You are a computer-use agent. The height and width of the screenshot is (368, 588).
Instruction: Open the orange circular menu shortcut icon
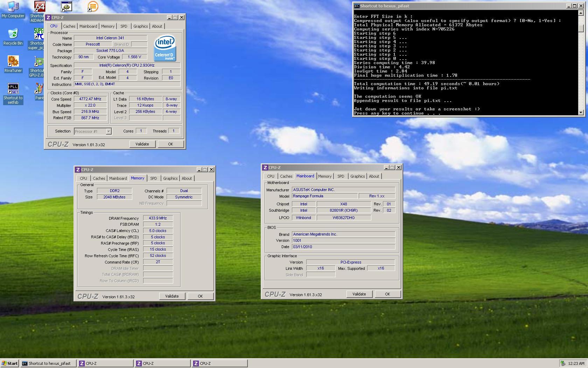(93, 6)
